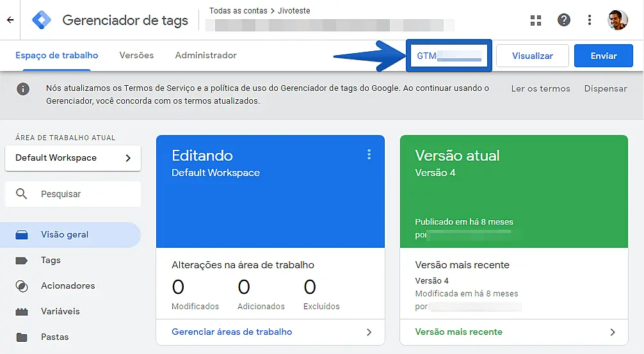Click the Visão geral sidebar icon
The height and width of the screenshot is (354, 644).
[22, 235]
